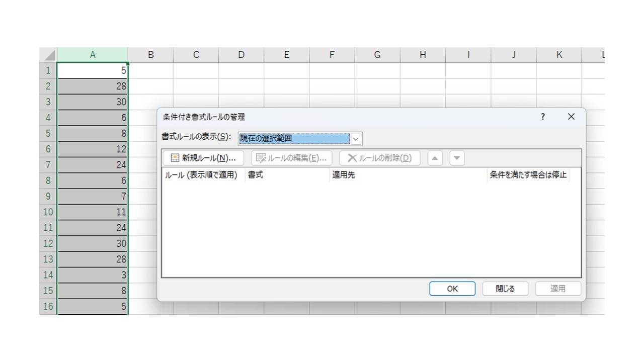This screenshot has width=644, height=362.
Task: Select column A header
Action: pyautogui.click(x=93, y=55)
